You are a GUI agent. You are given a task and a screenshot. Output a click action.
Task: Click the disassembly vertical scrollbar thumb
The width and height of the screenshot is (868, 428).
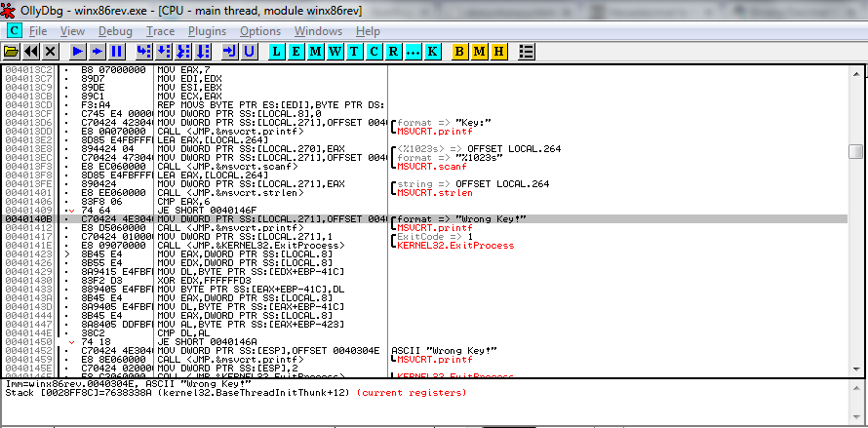[856, 151]
